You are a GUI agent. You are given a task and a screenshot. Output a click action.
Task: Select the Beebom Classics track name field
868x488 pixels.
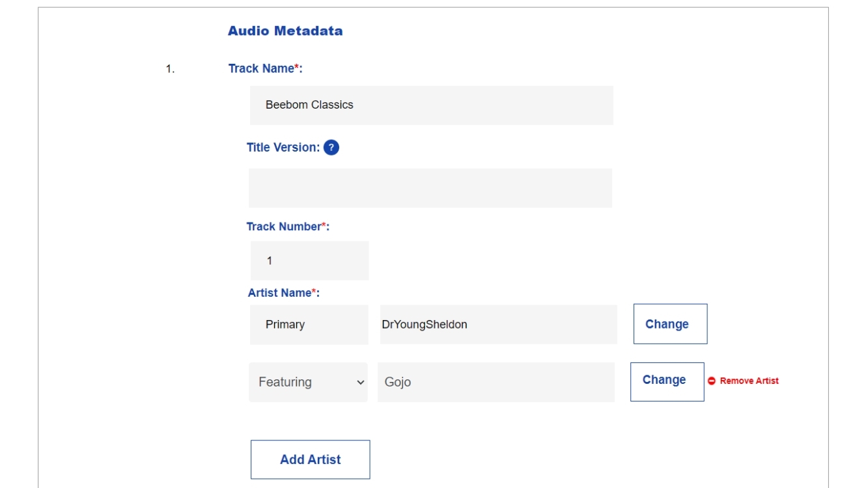431,104
